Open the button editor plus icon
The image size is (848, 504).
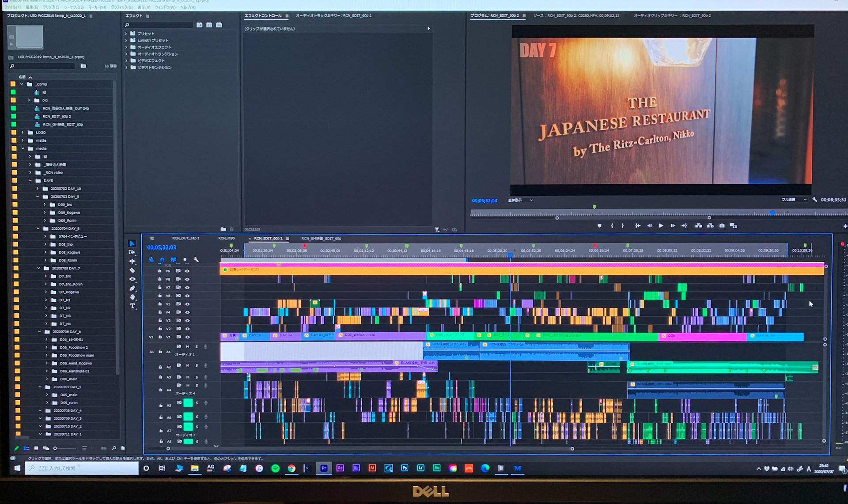click(845, 226)
